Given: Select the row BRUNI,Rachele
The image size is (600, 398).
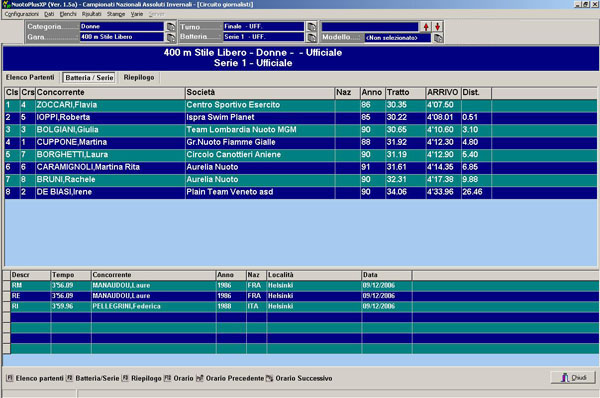Looking at the screenshot, I should [301, 179].
